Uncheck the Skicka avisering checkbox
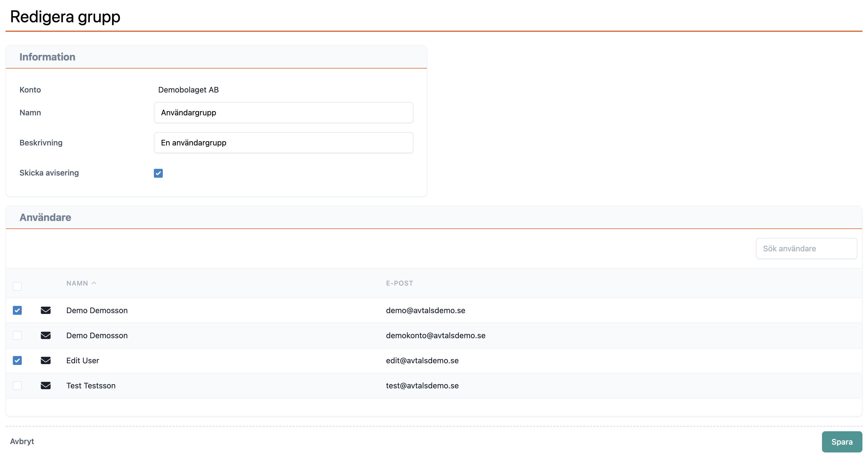This screenshot has width=868, height=458. (x=158, y=173)
